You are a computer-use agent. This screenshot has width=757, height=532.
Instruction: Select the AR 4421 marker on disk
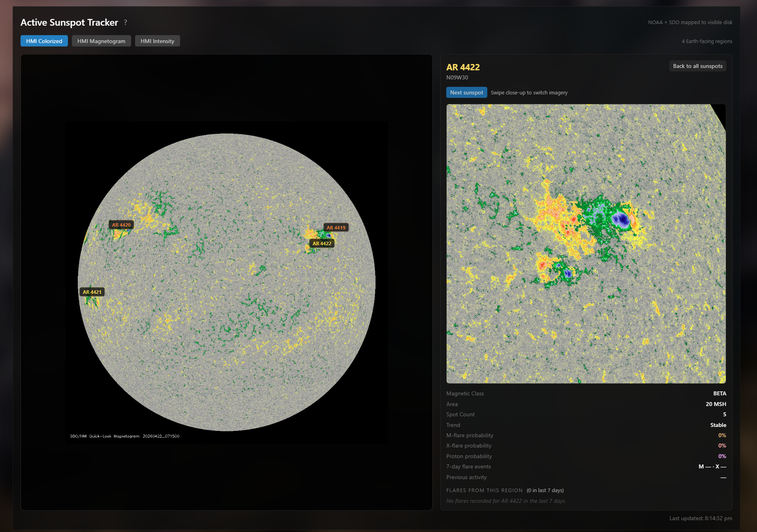tap(92, 292)
